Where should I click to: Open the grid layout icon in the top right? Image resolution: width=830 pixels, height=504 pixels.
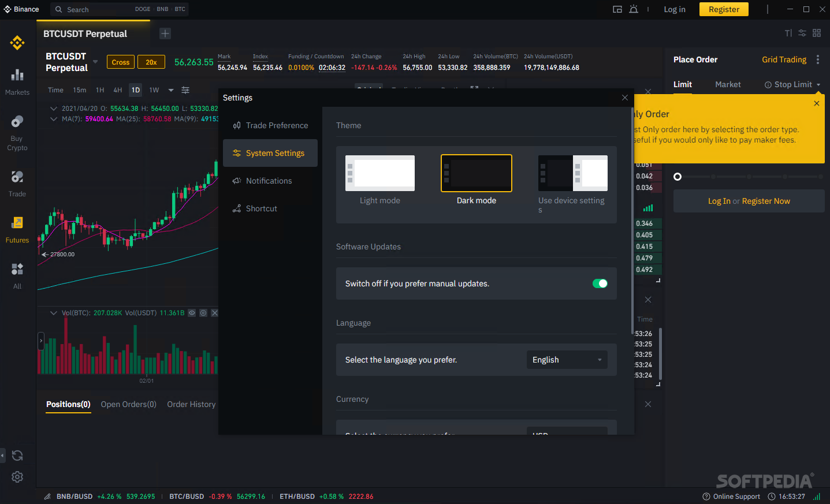tap(817, 33)
